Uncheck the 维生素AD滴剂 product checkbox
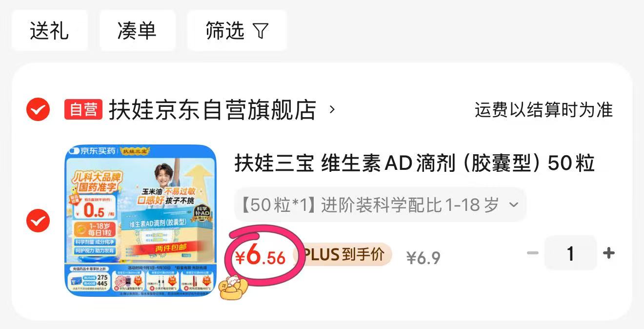Image resolution: width=644 pixels, height=329 pixels. pos(38,221)
